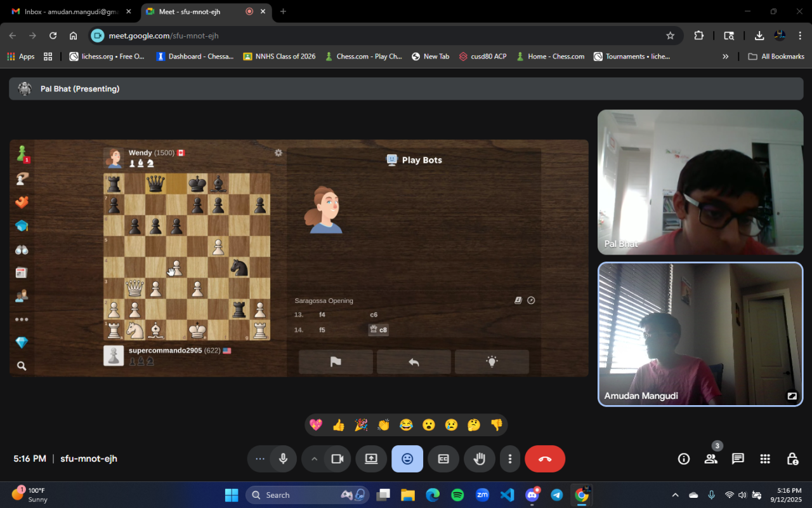Viewport: 812px width, 508px height.
Task: Send the thumbs down reaction
Action: tap(496, 425)
